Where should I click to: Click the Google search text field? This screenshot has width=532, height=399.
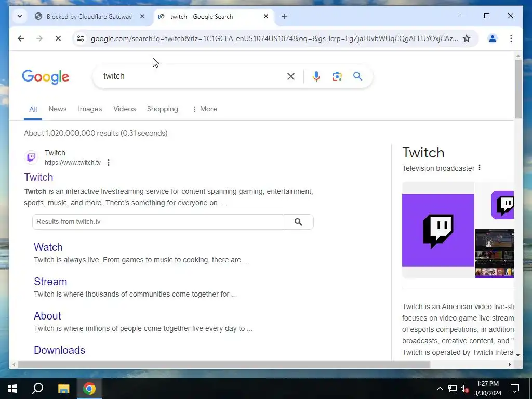(193, 76)
